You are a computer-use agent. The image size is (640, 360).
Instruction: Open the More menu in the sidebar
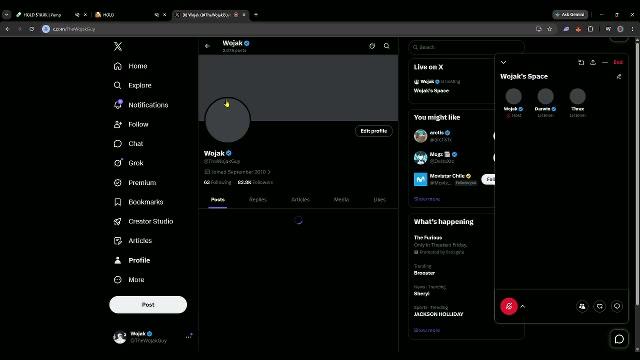[x=129, y=280]
